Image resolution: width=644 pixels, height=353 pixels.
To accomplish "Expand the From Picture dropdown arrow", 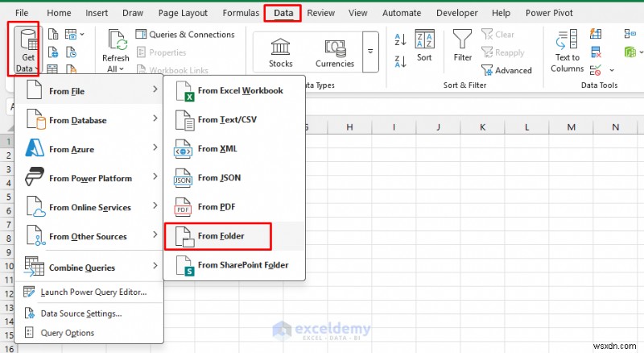I will pyautogui.click(x=82, y=34).
